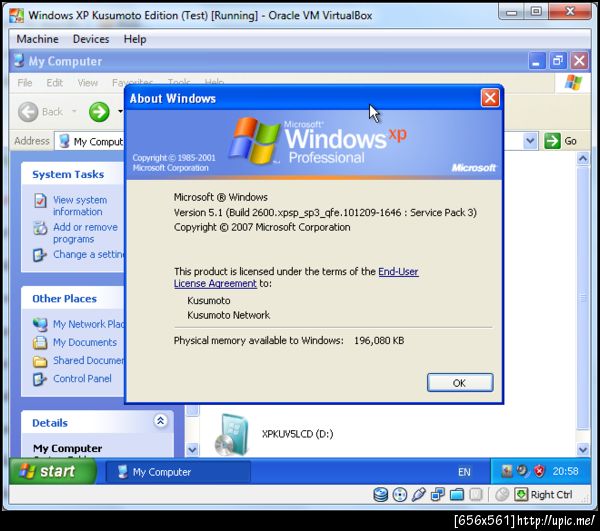The image size is (600, 531).
Task: Click Add or remove programs
Action: 85,233
